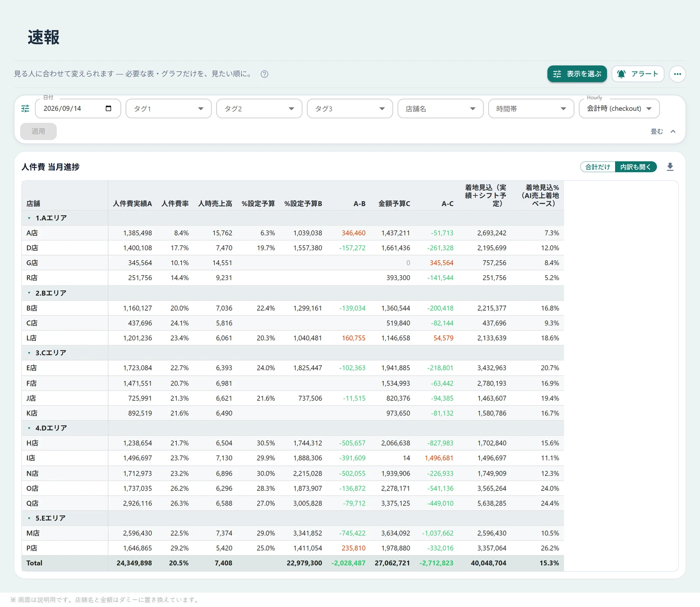Open the 時間帯 dropdown
Viewport: 700px width, 607px height.
tap(531, 109)
